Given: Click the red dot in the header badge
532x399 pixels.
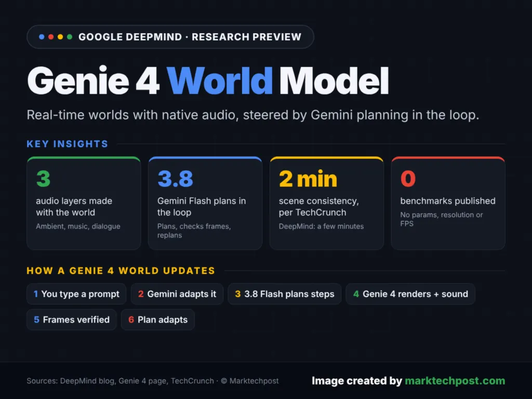Looking at the screenshot, I should pyautogui.click(x=51, y=37).
